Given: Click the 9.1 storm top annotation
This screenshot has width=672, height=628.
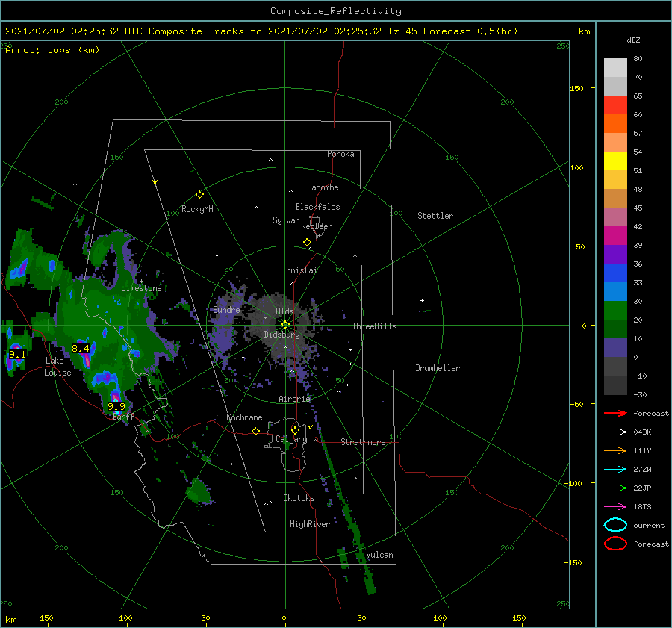Looking at the screenshot, I should [x=18, y=355].
